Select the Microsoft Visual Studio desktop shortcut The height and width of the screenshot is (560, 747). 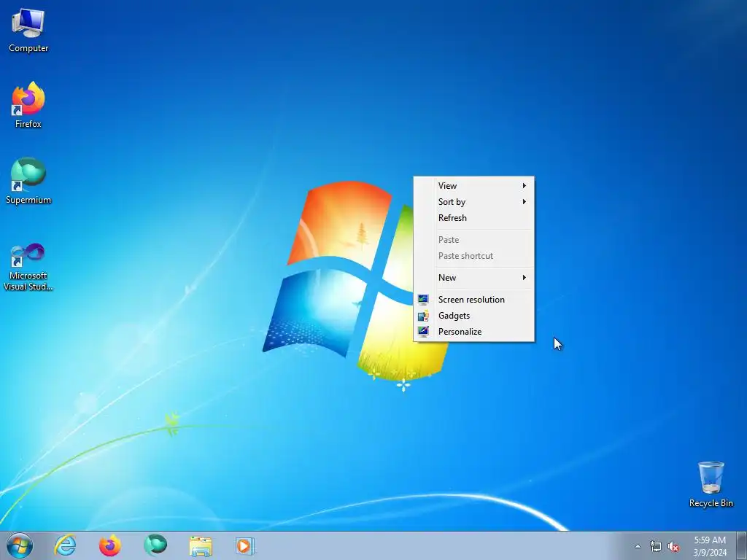28,267
